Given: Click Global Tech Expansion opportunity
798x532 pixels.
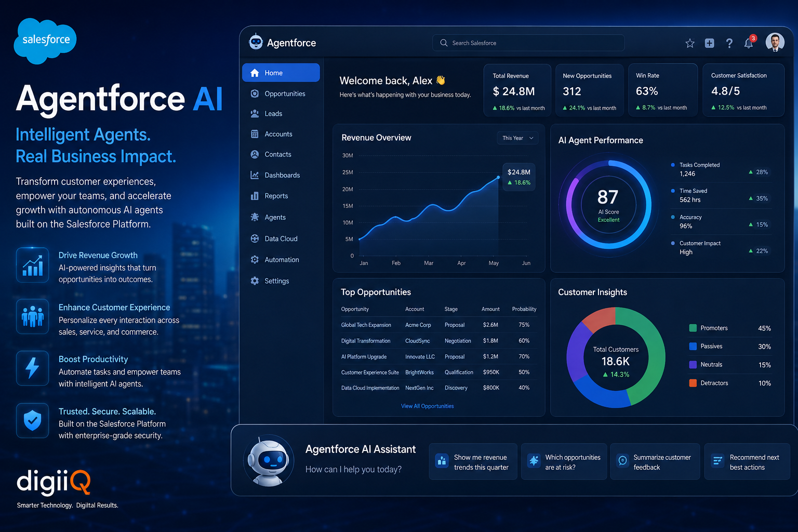Looking at the screenshot, I should pos(366,325).
